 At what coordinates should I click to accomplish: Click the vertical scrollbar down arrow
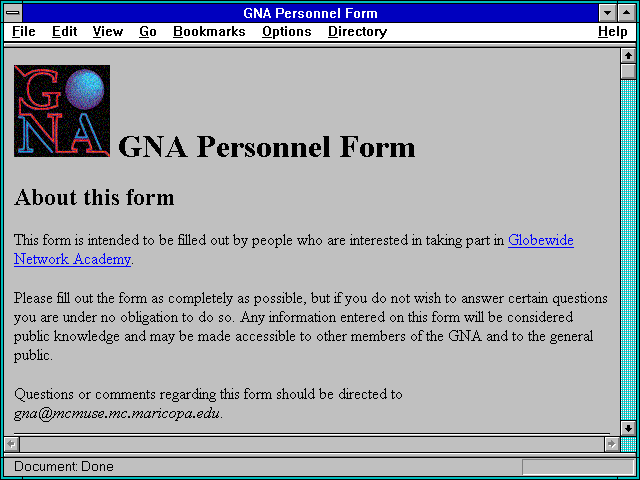(628, 428)
